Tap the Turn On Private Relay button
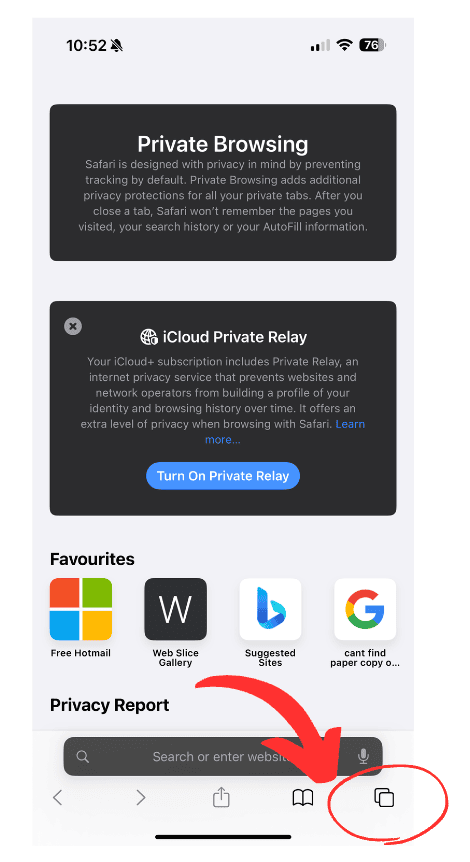The width and height of the screenshot is (470, 862). click(x=223, y=476)
